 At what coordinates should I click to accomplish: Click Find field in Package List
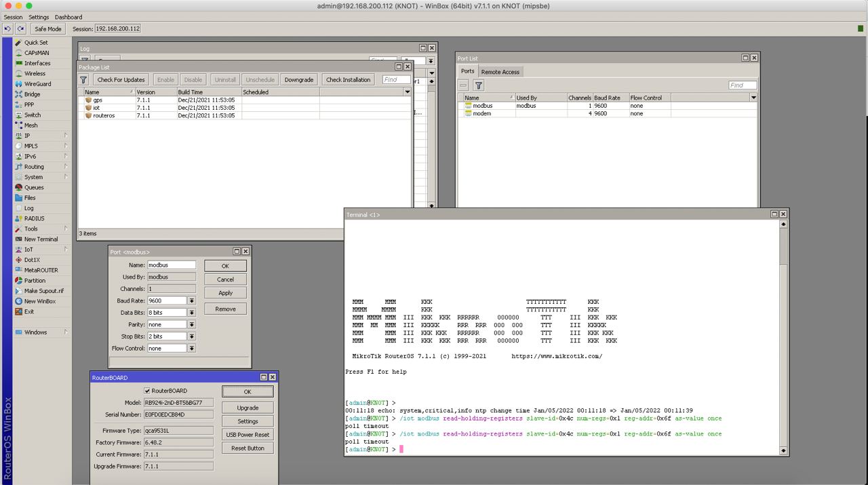click(396, 79)
